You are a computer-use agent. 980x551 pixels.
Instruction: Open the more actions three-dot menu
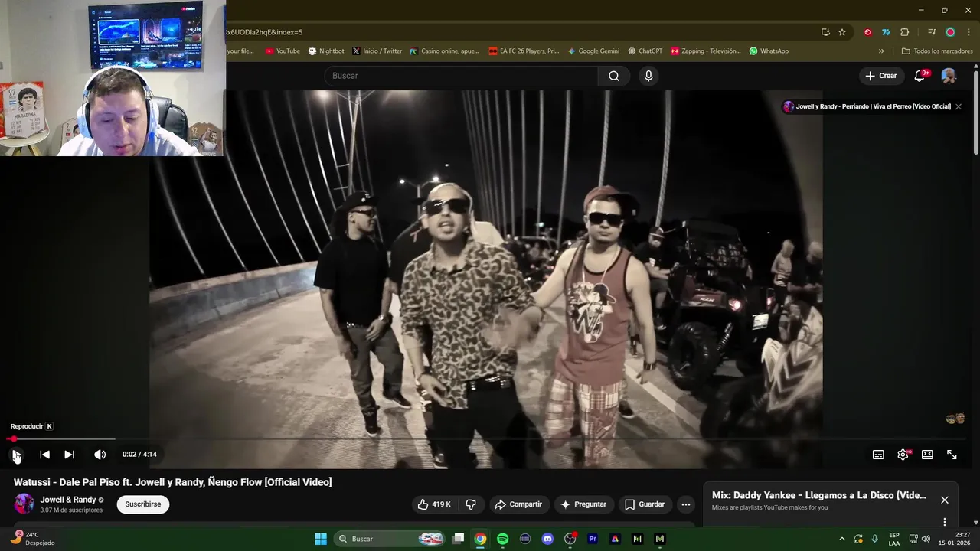[686, 504]
